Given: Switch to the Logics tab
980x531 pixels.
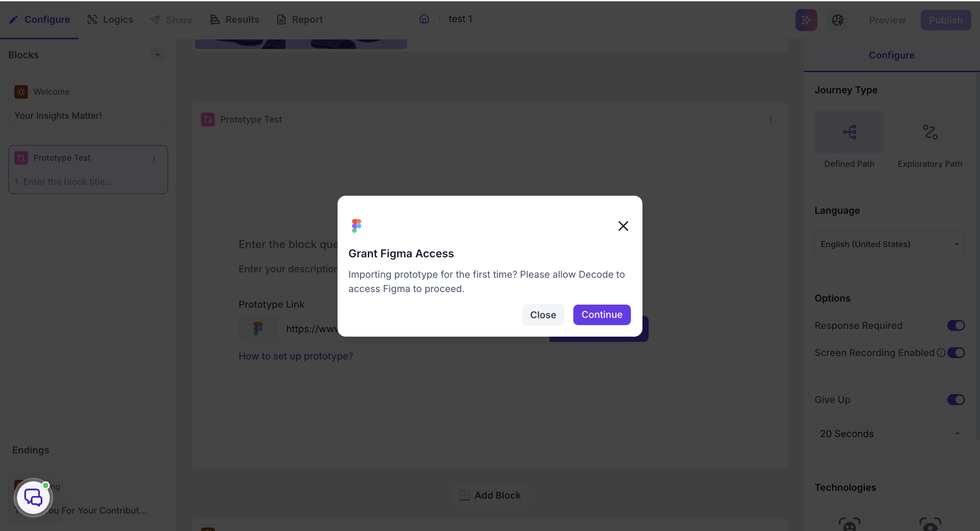Looking at the screenshot, I should point(110,19).
